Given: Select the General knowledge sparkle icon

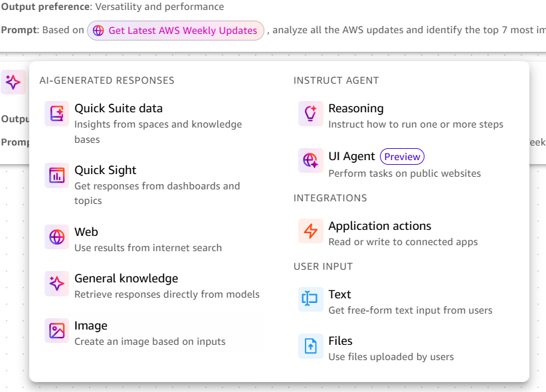Looking at the screenshot, I should click(56, 283).
